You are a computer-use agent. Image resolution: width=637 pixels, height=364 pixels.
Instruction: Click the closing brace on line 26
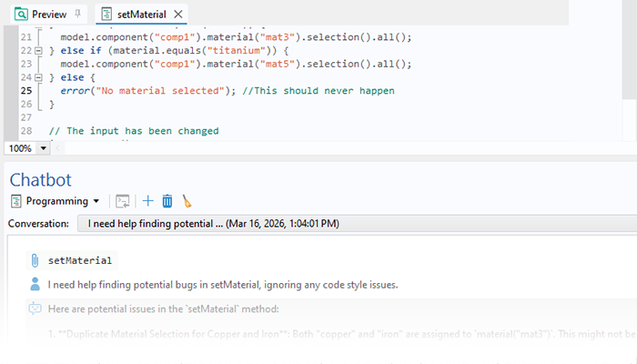pos(52,104)
